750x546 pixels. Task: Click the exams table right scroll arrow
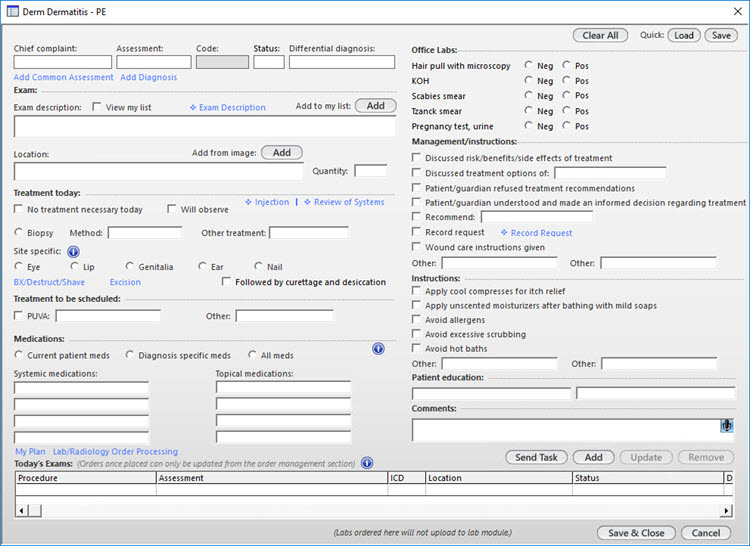click(727, 511)
